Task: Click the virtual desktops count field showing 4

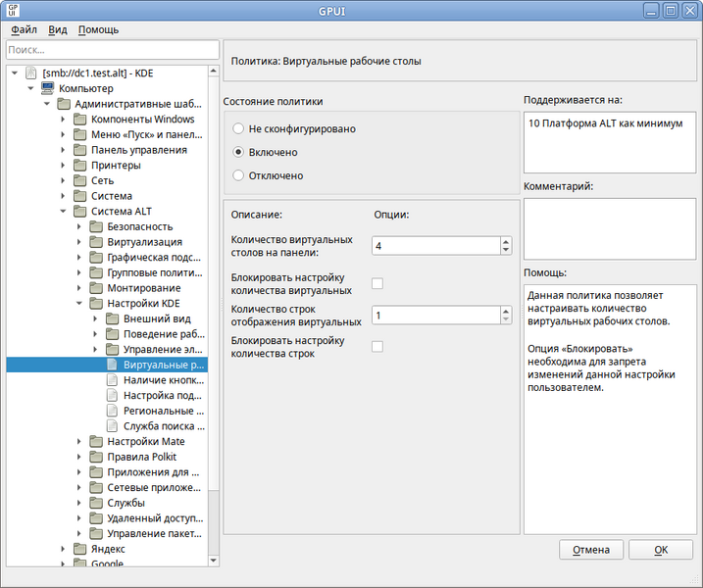Action: tap(435, 246)
